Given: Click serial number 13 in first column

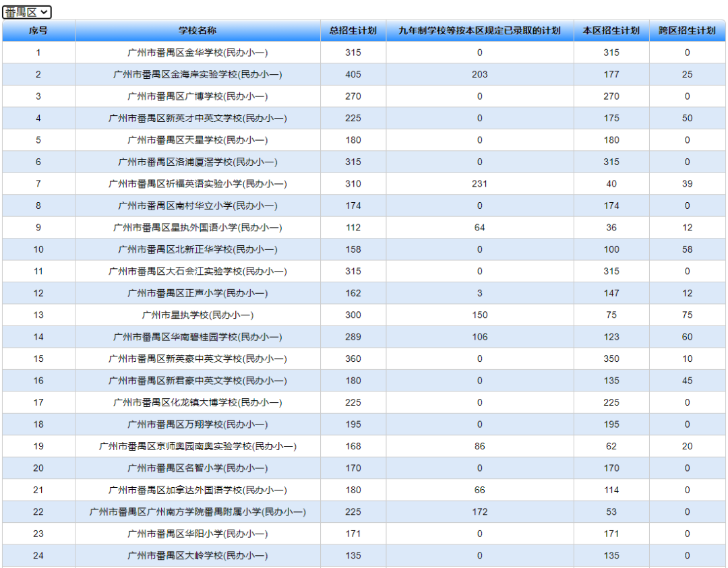Looking at the screenshot, I should [x=38, y=315].
